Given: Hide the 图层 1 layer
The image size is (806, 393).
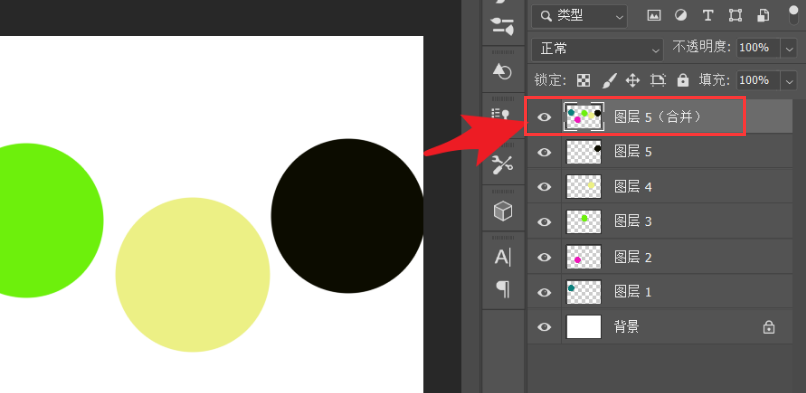Looking at the screenshot, I should coord(544,292).
